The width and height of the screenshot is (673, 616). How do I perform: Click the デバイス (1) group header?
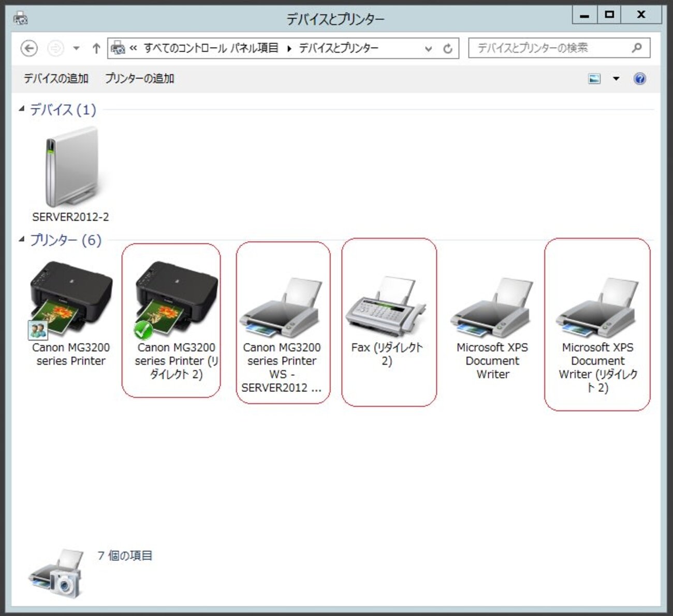(63, 109)
